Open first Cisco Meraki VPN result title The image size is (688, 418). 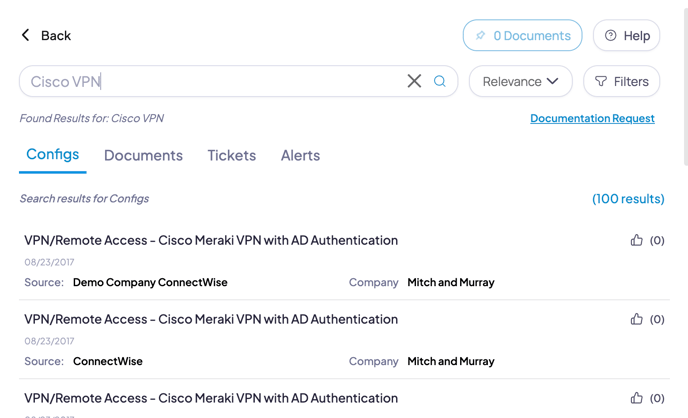(x=211, y=240)
